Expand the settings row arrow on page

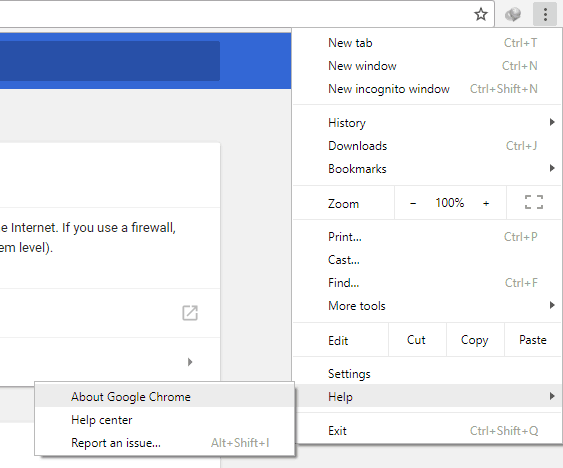click(190, 362)
